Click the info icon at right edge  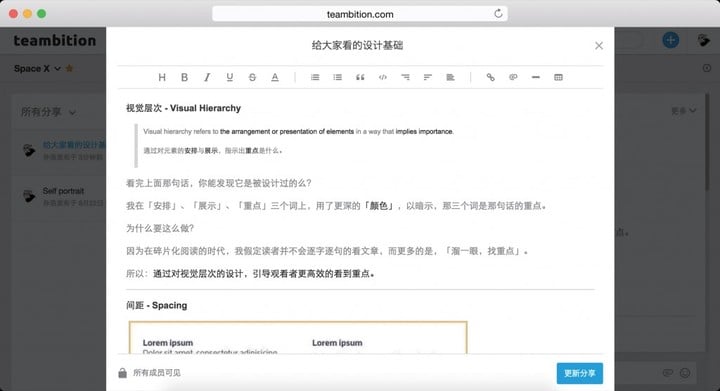click(707, 68)
